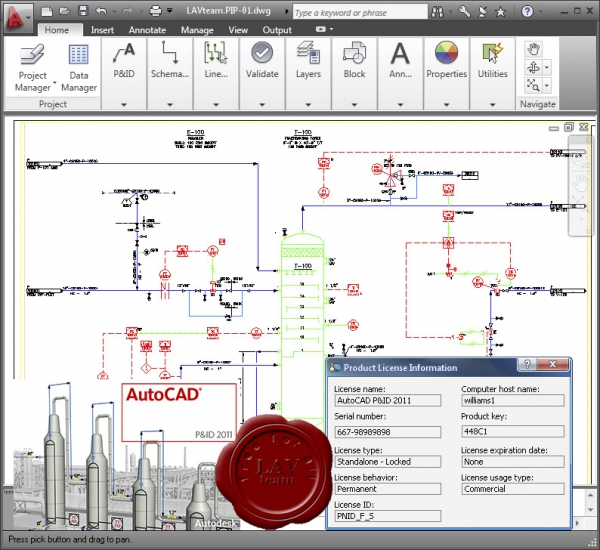Restore the drawing window with its restore button
The width and height of the screenshot is (600, 550).
click(x=569, y=127)
